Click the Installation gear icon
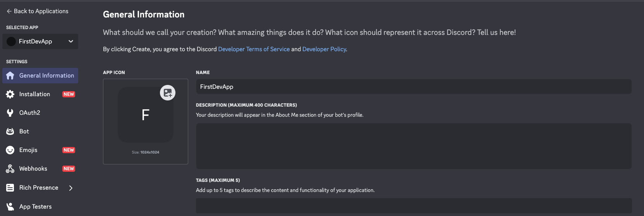644x216 pixels. [x=10, y=94]
